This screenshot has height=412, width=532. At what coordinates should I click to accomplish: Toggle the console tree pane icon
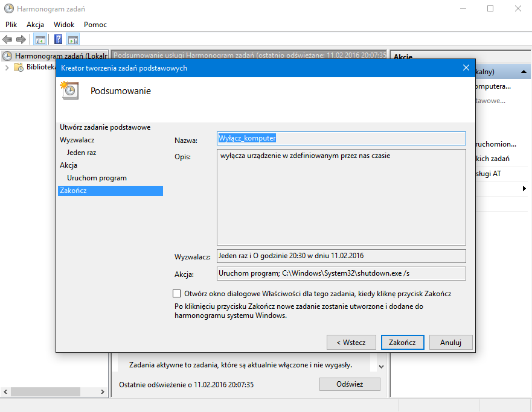[40, 40]
